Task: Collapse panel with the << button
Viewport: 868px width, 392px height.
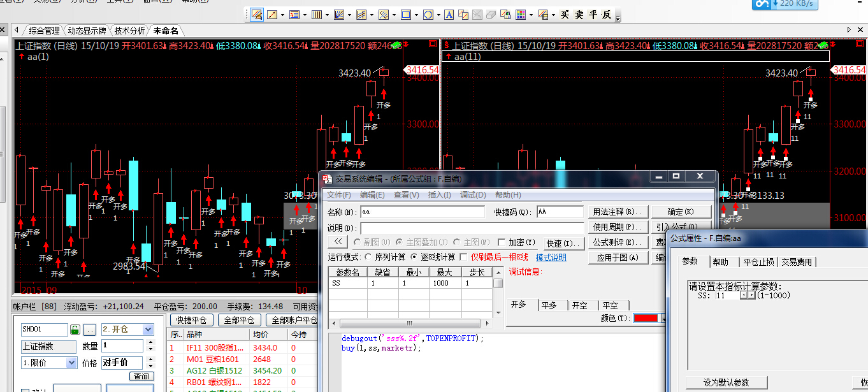Action: [x=337, y=242]
